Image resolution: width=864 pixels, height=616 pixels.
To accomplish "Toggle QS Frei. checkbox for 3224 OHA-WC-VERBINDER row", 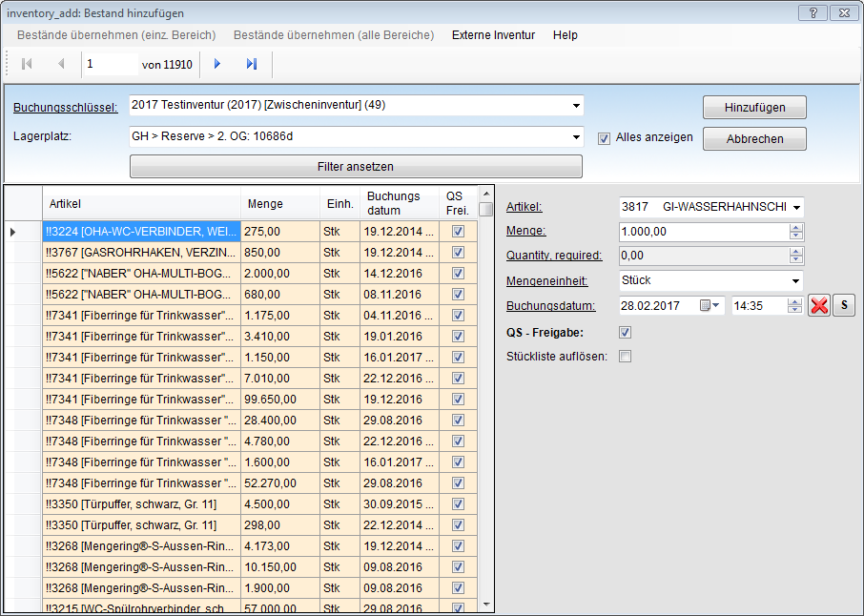I will (458, 232).
